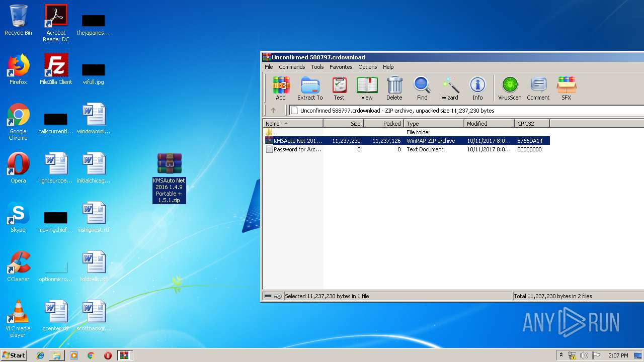Click the 2:07 PM system clock
The image size is (644, 362).
618,355
